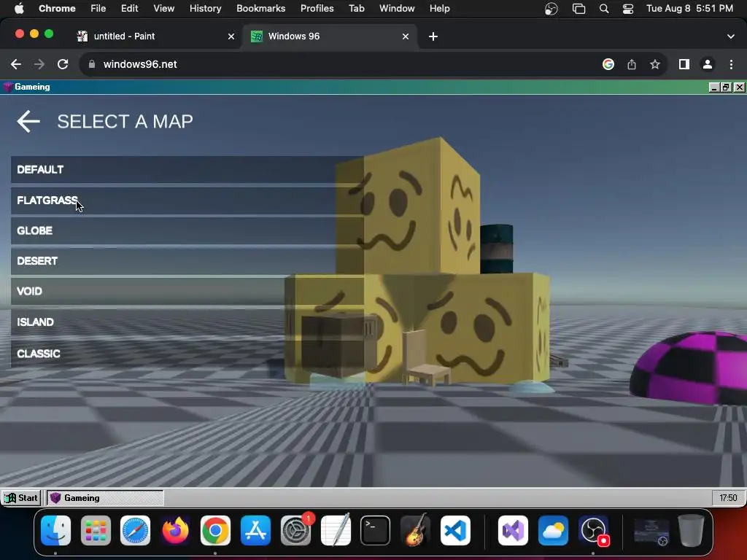Open TextEdit from the Dock
Image resolution: width=747 pixels, height=560 pixels.
point(336,531)
